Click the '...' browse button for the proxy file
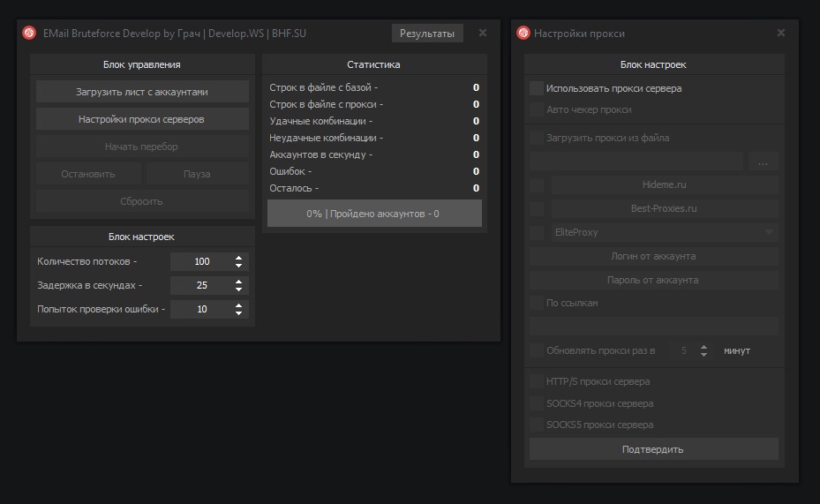The image size is (820, 504). point(763,162)
